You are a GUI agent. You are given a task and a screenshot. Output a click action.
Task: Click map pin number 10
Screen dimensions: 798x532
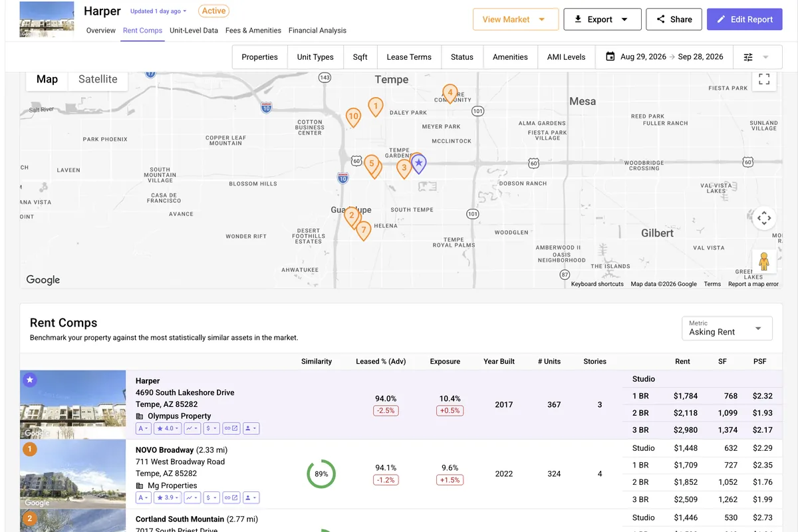coord(353,117)
